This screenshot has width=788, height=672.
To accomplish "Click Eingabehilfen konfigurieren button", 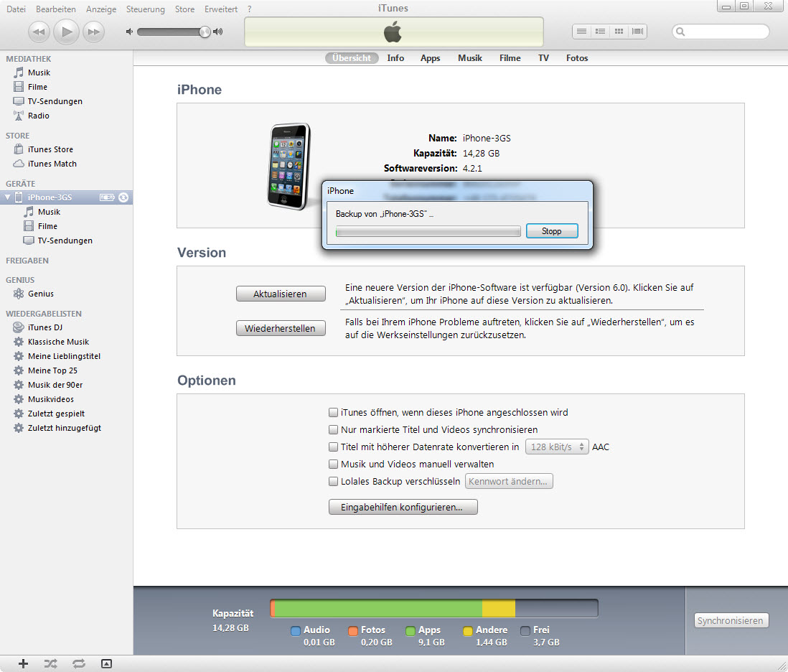I will pyautogui.click(x=403, y=507).
